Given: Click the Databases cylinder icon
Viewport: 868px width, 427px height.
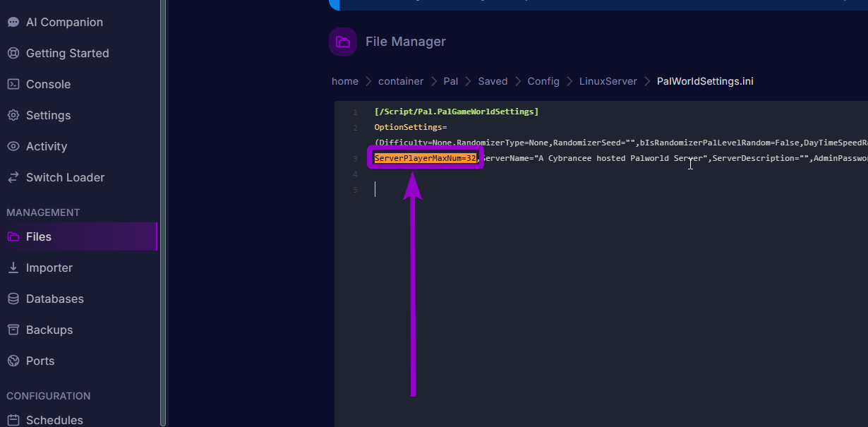Looking at the screenshot, I should click(x=13, y=299).
